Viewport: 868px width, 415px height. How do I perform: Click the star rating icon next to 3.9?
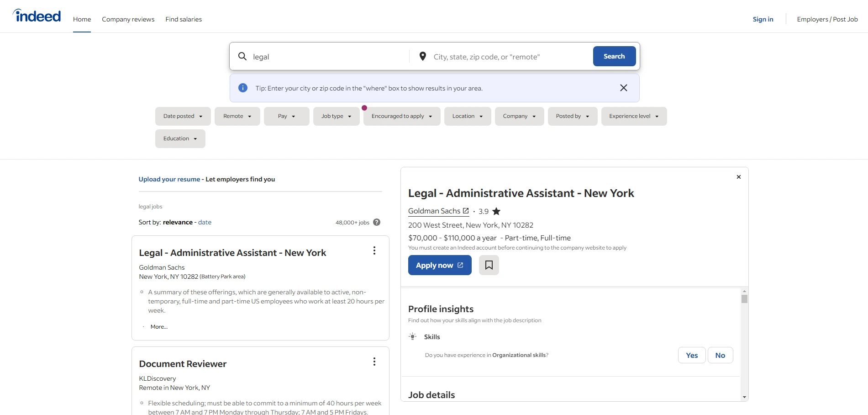coord(496,211)
